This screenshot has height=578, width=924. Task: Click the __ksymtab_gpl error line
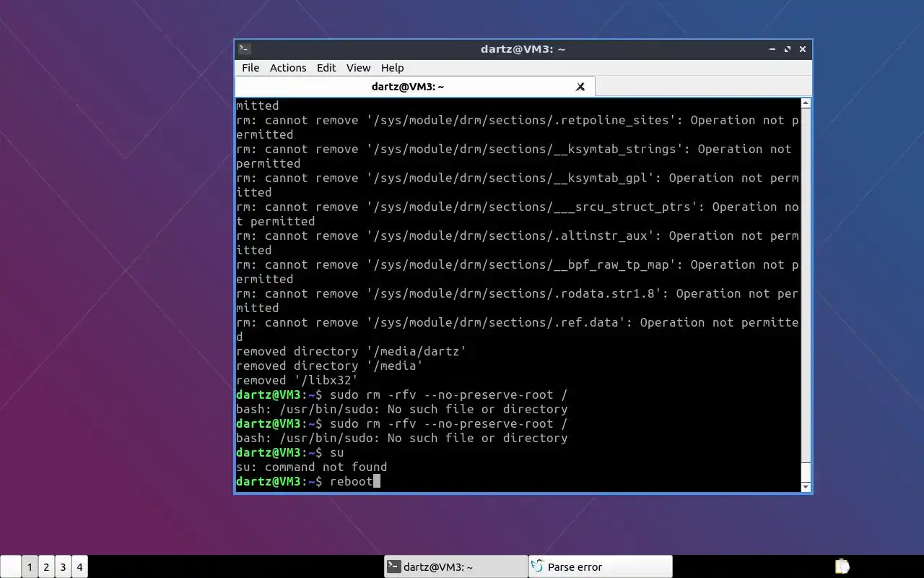(x=517, y=185)
